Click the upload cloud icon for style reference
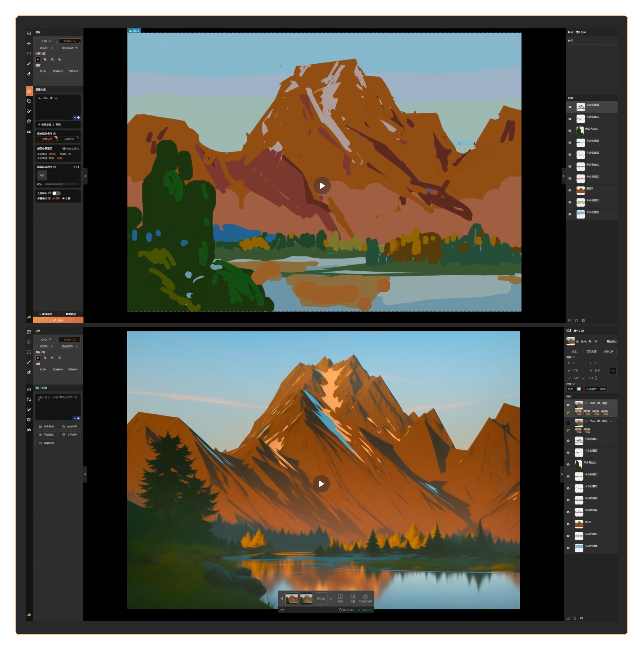Screen dimensions: 644x651 42,175
